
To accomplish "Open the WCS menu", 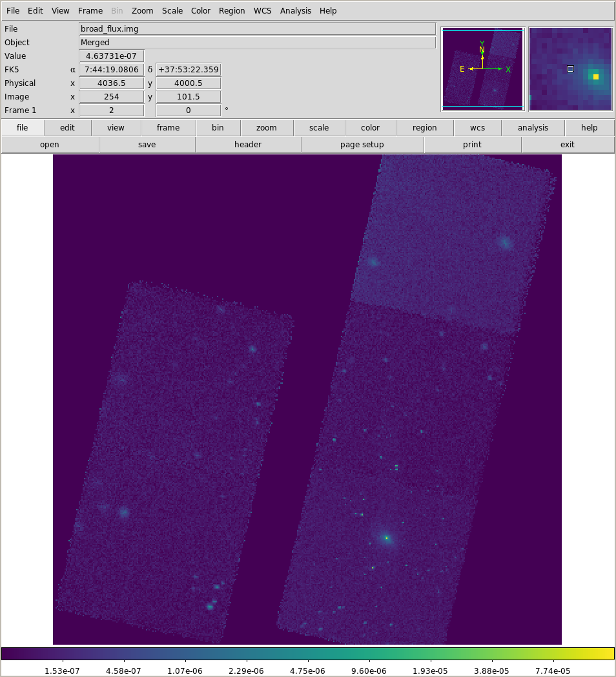I will coord(262,11).
